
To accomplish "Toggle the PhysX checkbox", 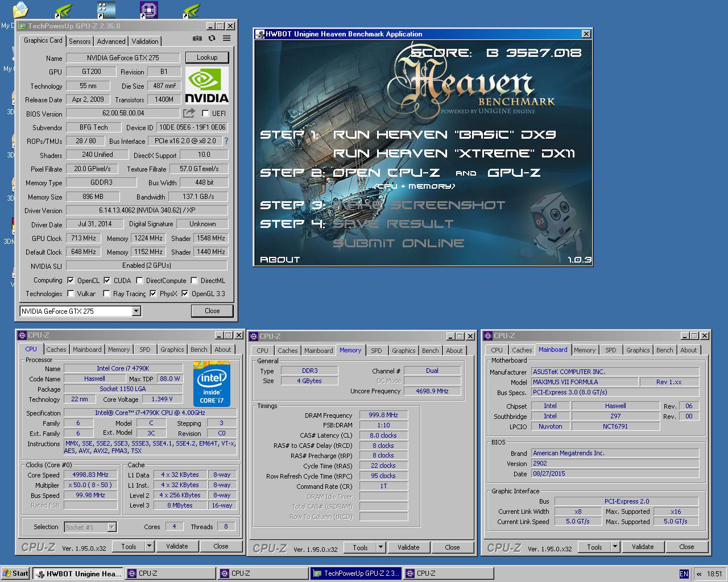I will pos(153,293).
